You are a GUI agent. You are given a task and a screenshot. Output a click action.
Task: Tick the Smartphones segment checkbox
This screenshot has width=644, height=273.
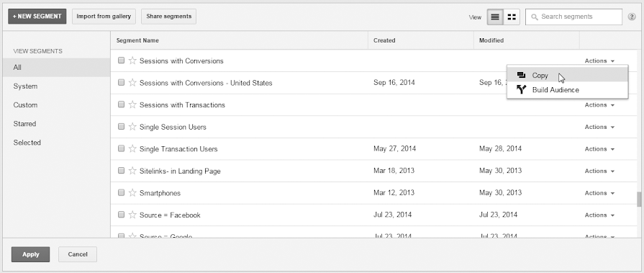(121, 192)
